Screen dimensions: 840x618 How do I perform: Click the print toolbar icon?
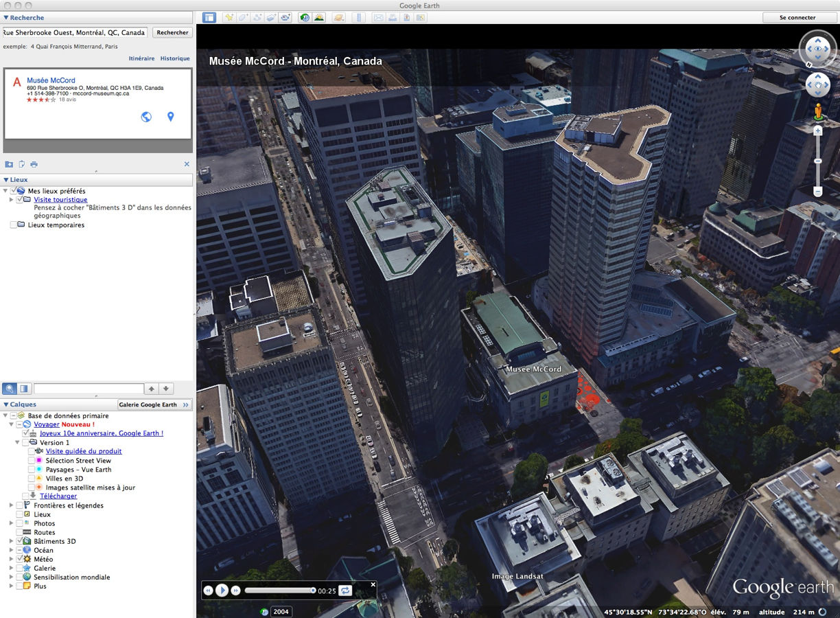pyautogui.click(x=393, y=17)
